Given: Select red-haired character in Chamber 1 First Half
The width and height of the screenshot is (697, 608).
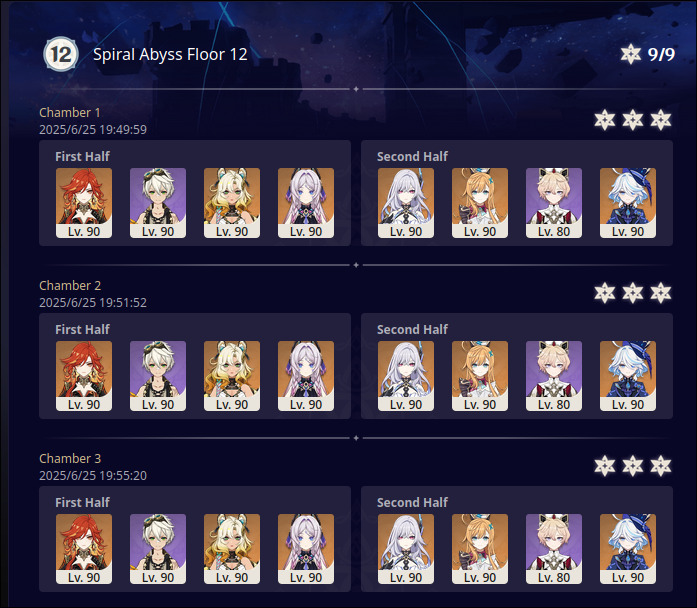Looking at the screenshot, I should [84, 203].
